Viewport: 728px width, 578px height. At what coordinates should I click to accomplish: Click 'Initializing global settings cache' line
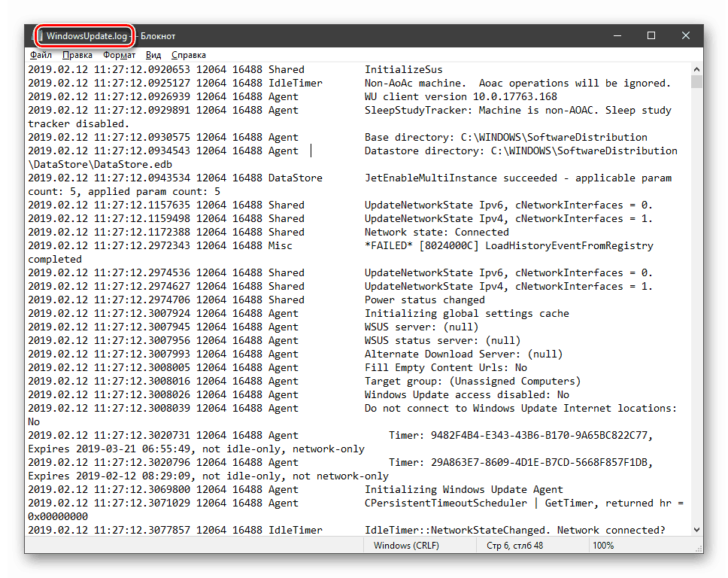tap(466, 314)
